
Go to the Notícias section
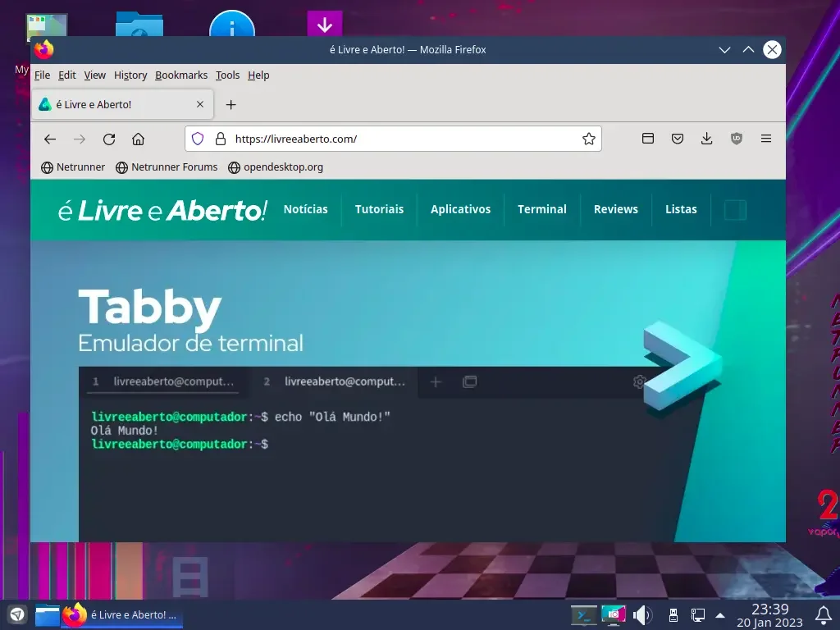(305, 209)
